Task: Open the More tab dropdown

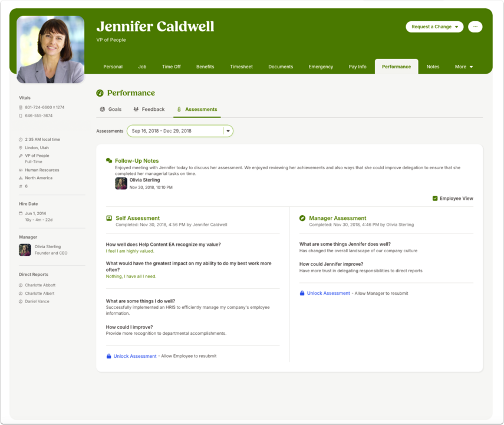Action: 463,67
